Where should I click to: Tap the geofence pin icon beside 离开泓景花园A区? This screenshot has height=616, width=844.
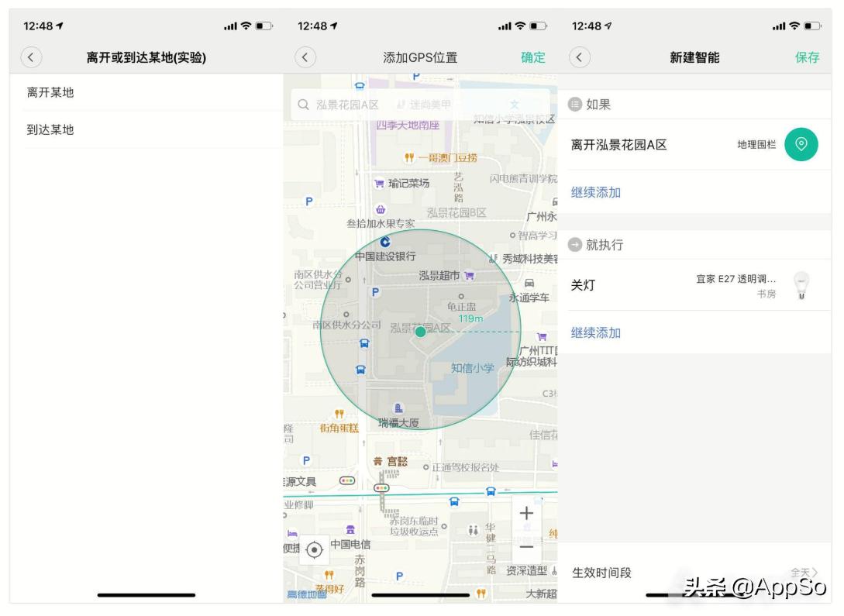coord(802,145)
